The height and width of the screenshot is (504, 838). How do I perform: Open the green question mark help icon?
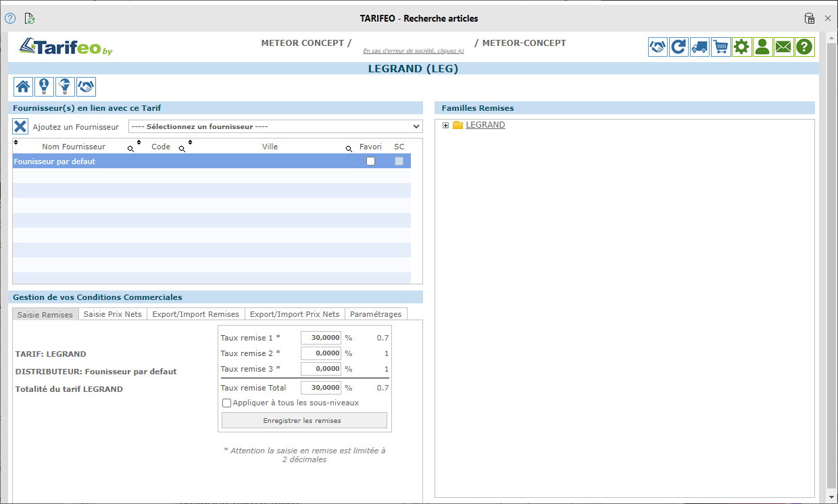(804, 47)
